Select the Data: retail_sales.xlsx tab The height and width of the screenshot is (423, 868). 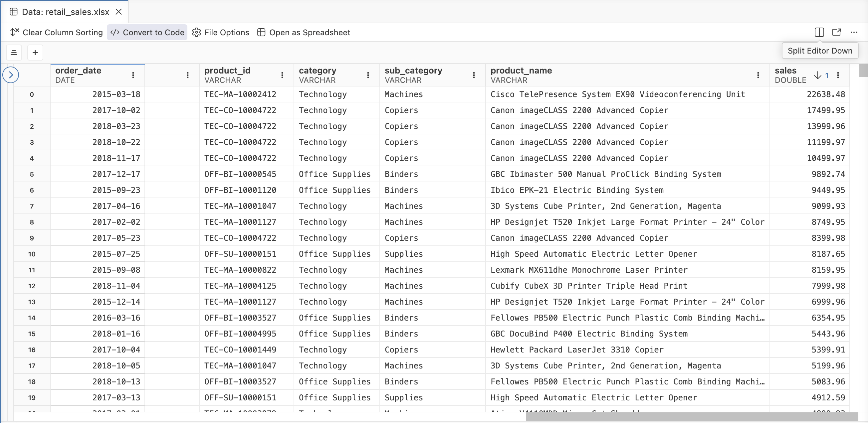65,12
